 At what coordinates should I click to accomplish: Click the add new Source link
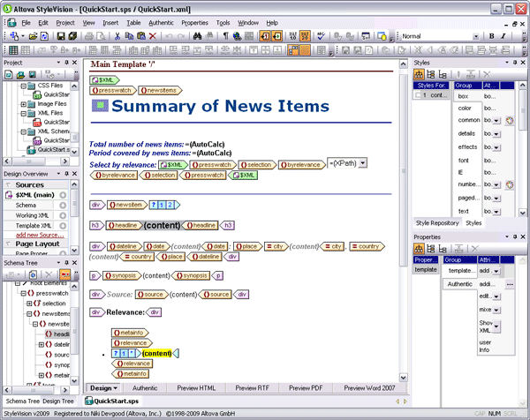click(x=40, y=235)
